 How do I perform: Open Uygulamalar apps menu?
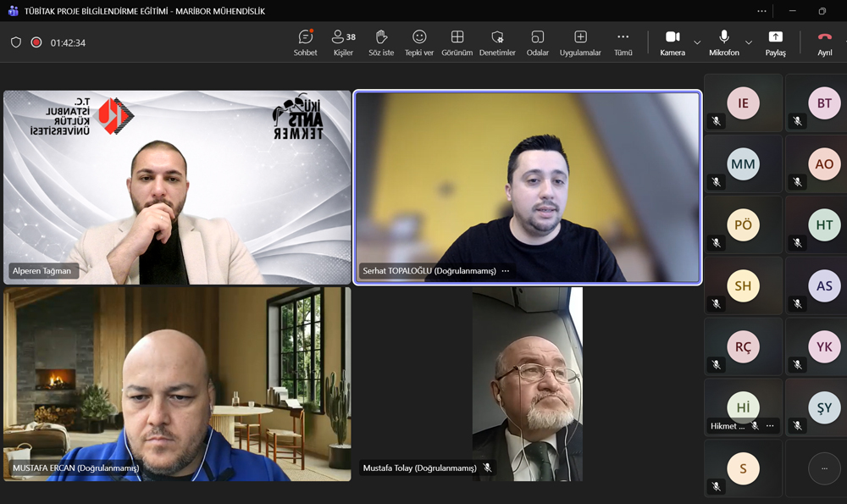(580, 42)
